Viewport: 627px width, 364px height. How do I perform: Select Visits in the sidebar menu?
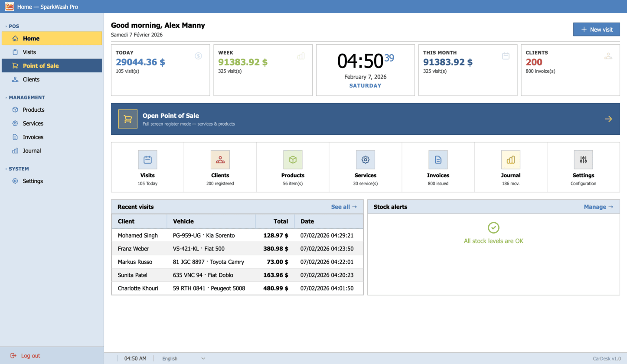point(29,52)
